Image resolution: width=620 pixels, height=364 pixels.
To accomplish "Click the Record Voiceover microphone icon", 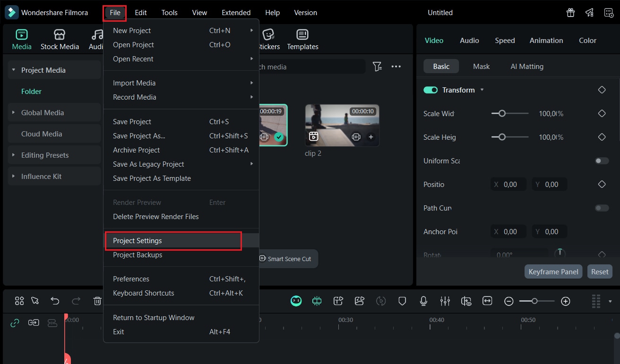I will 423,301.
